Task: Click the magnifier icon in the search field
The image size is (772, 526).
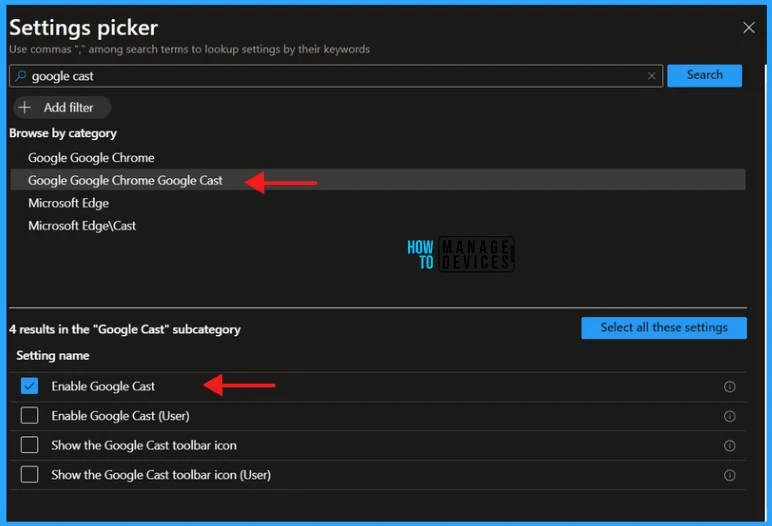Action: pyautogui.click(x=20, y=76)
